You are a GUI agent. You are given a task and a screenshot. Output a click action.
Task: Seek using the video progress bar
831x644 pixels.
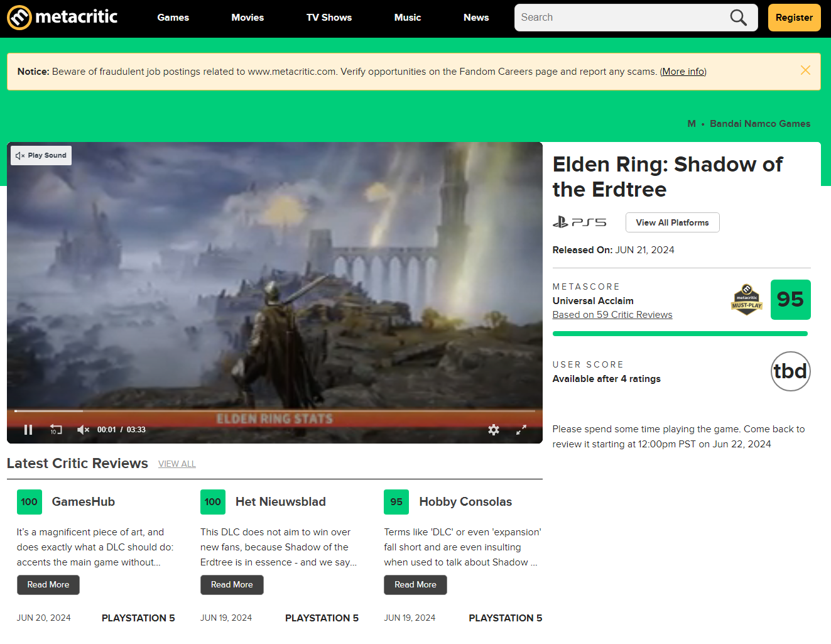[x=274, y=411]
